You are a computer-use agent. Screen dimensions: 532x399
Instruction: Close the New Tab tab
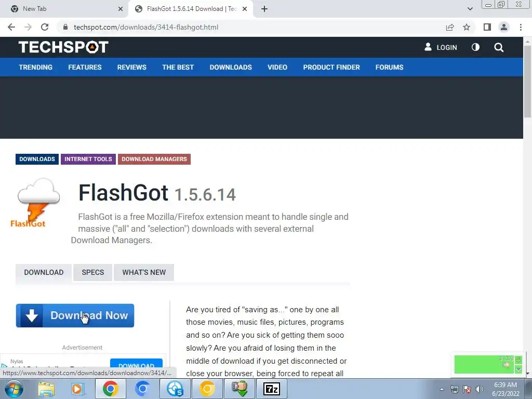click(x=121, y=9)
